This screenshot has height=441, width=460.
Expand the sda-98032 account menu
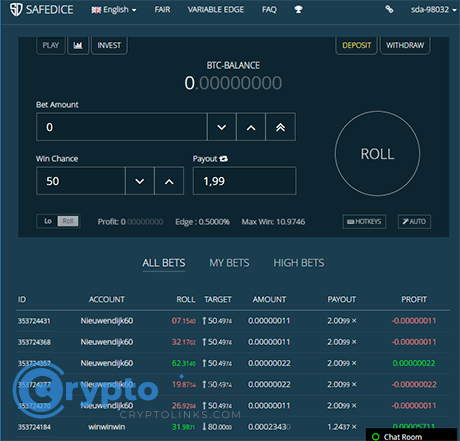433,10
